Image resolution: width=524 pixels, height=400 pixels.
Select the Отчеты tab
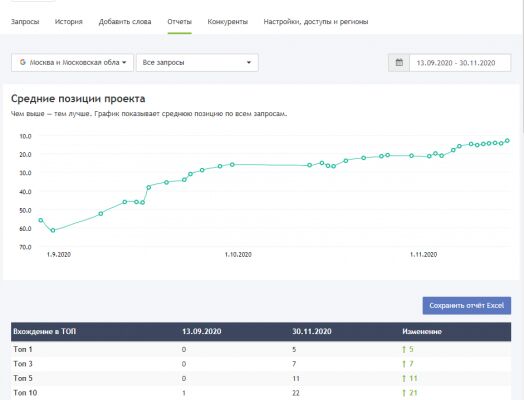179,22
